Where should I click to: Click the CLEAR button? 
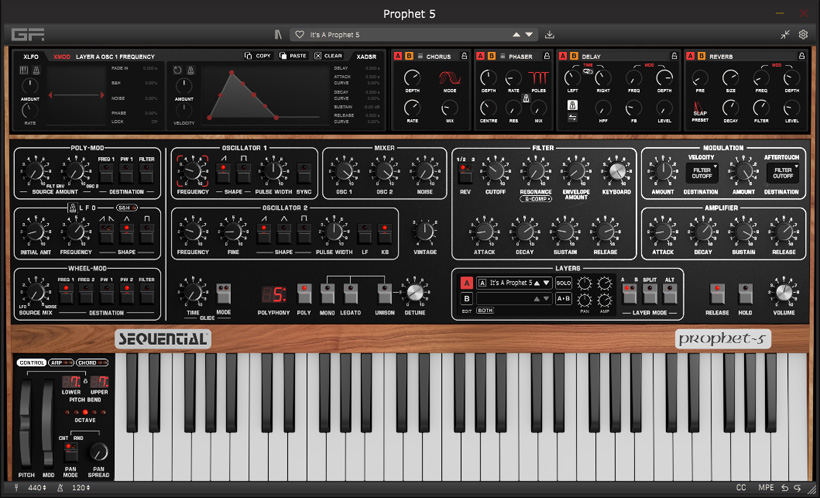click(x=328, y=56)
